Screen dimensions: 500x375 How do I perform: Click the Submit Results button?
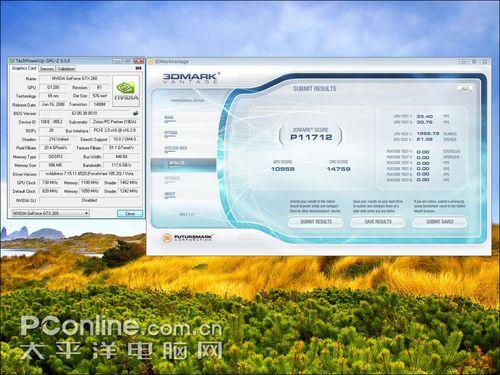pyautogui.click(x=316, y=222)
